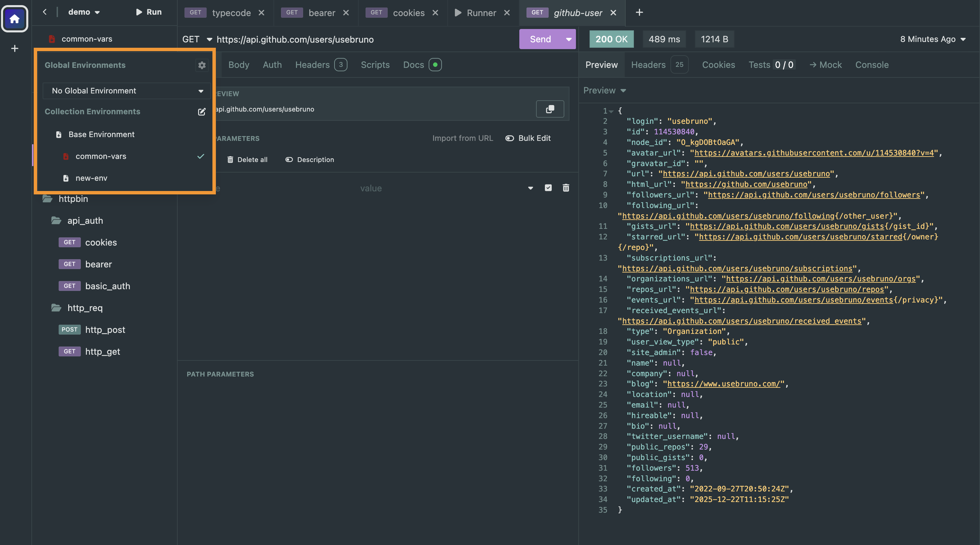Uncheck the query parameter enabled checkbox
The image size is (980, 545).
(x=548, y=188)
